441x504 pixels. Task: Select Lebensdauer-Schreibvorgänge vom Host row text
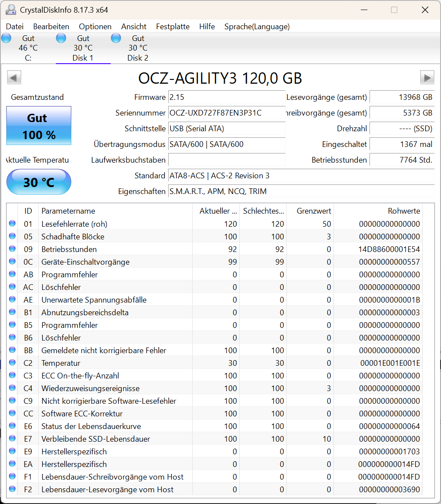click(x=112, y=477)
